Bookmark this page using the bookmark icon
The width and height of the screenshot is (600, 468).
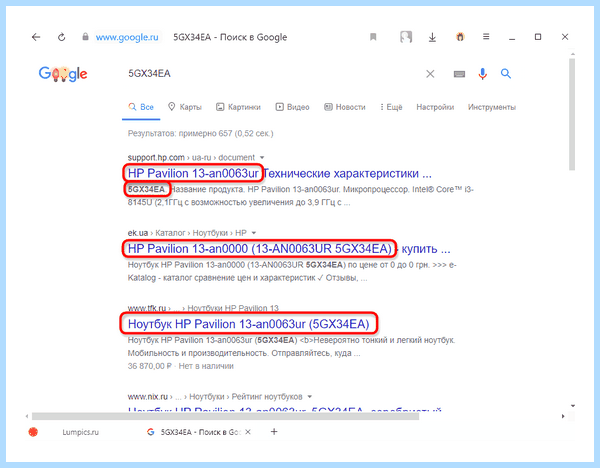point(373,37)
